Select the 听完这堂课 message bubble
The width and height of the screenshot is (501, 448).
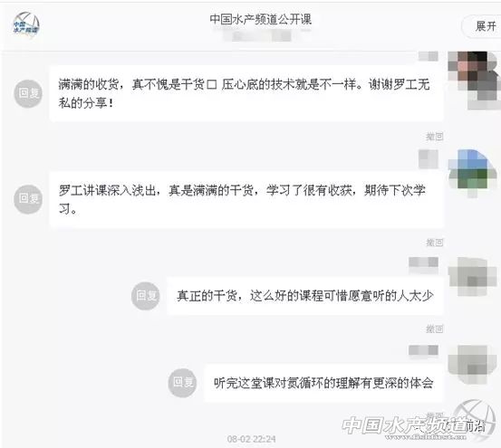coord(323,383)
